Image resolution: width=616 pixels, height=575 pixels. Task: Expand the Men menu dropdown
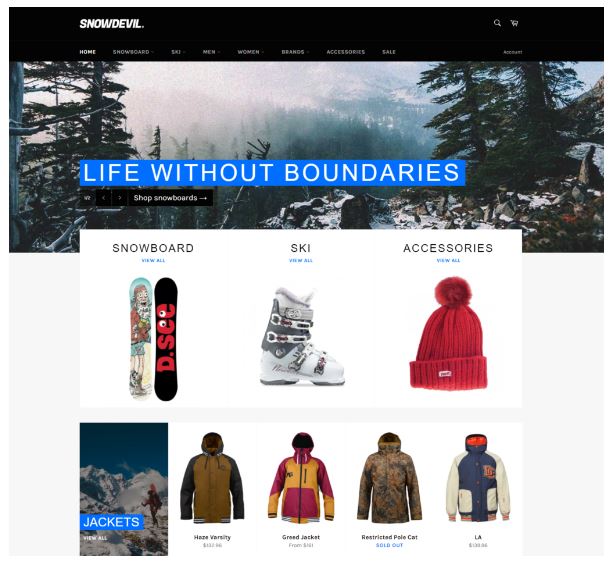(211, 52)
